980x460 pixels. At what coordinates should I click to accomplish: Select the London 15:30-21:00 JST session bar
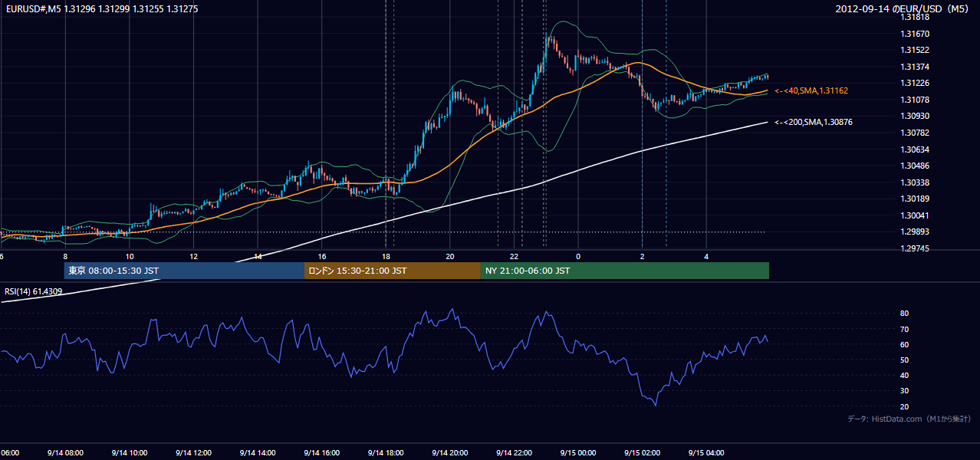[393, 271]
